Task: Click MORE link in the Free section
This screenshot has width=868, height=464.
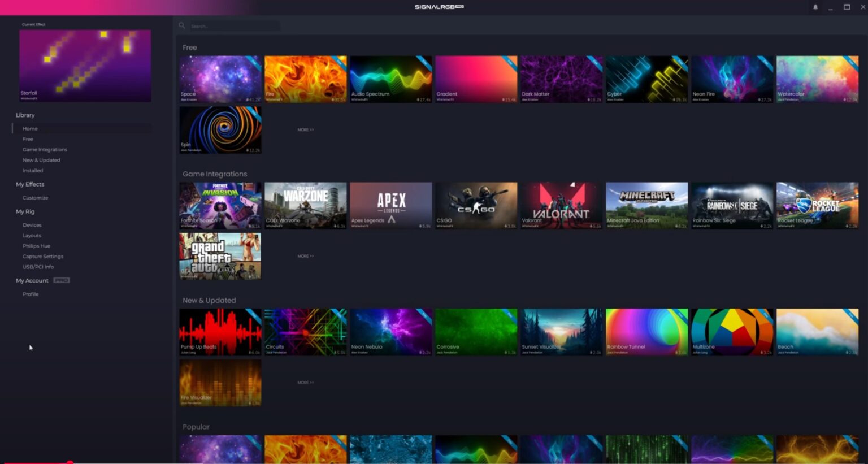Action: 305,129
